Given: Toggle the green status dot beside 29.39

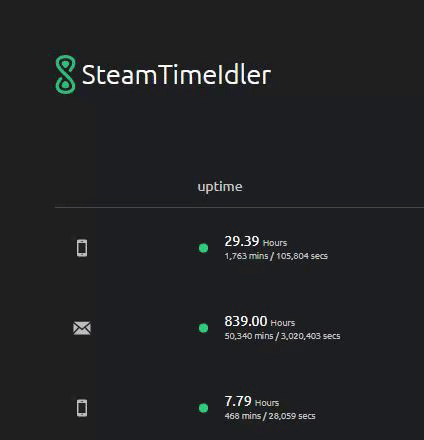Looking at the screenshot, I should coord(203,248).
